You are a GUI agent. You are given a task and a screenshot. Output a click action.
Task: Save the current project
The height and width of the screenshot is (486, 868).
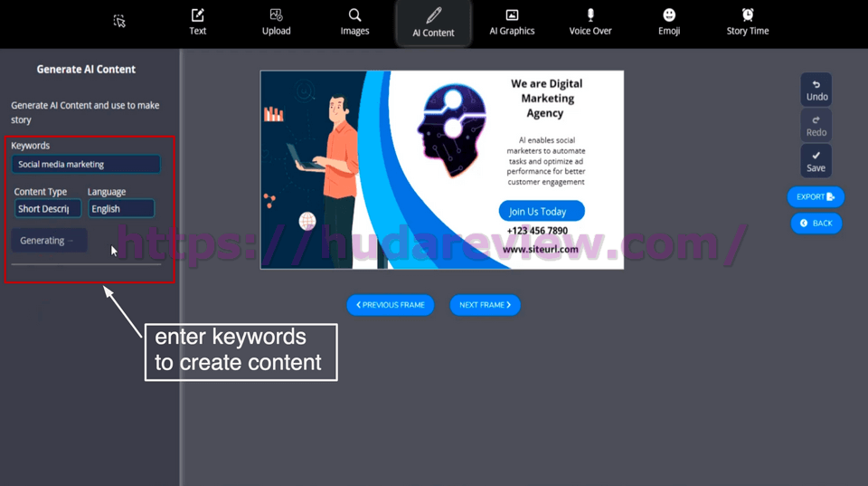(816, 161)
